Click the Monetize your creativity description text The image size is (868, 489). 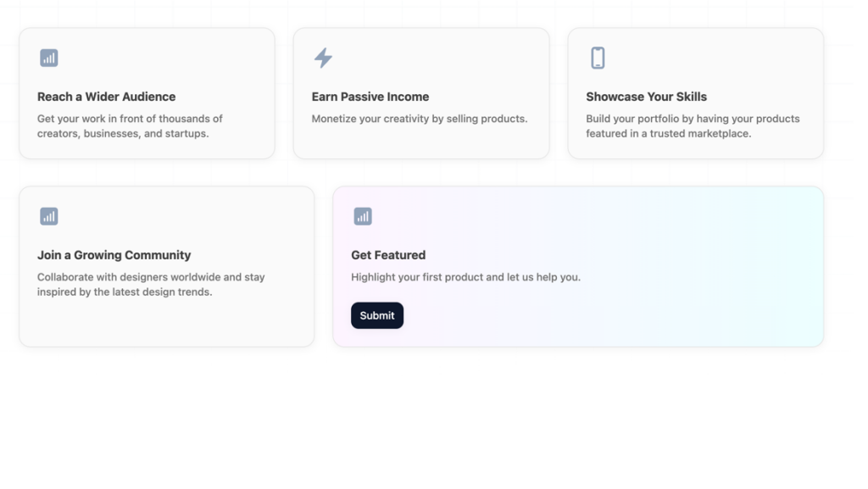[x=420, y=119]
